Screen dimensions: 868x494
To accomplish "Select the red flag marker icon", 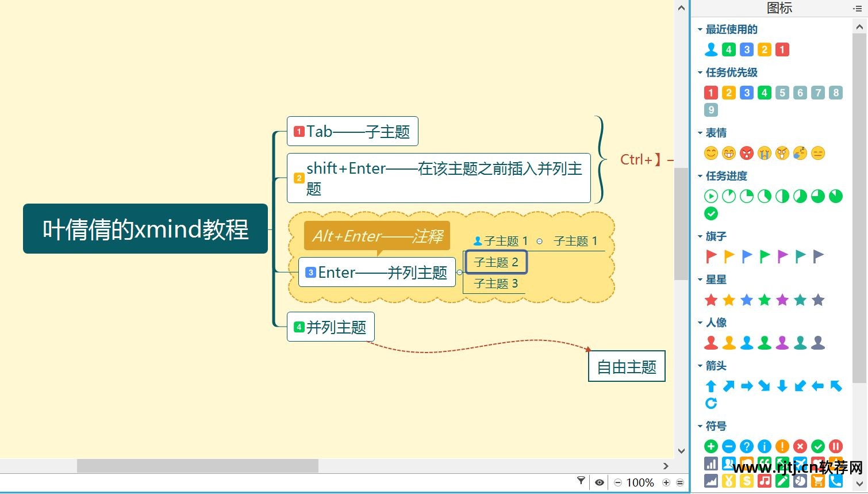I will (x=710, y=256).
